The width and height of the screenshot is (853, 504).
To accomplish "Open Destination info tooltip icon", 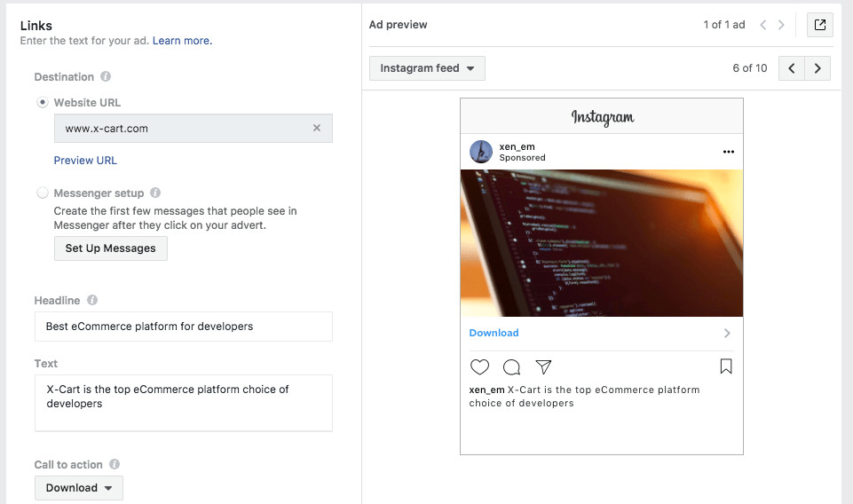I will coord(106,76).
